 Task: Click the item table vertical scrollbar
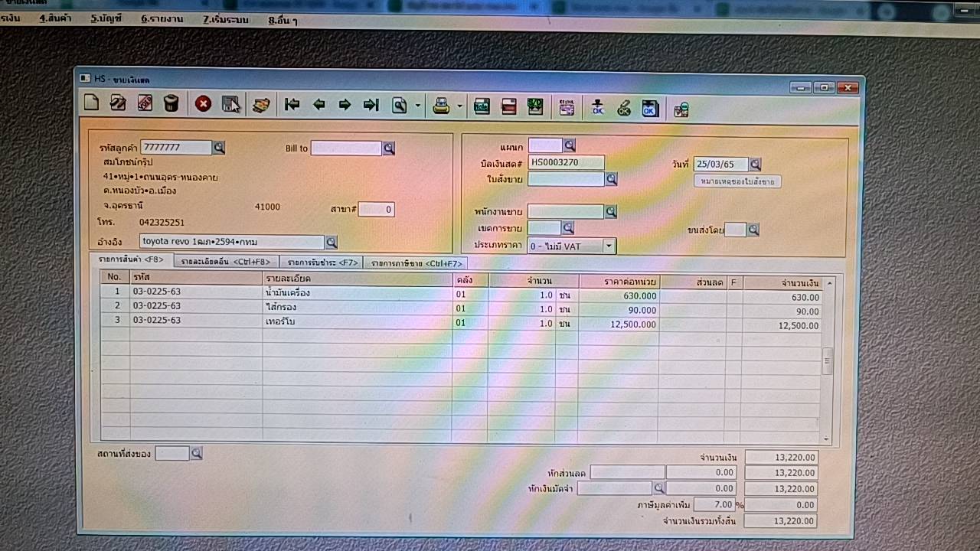827,360
